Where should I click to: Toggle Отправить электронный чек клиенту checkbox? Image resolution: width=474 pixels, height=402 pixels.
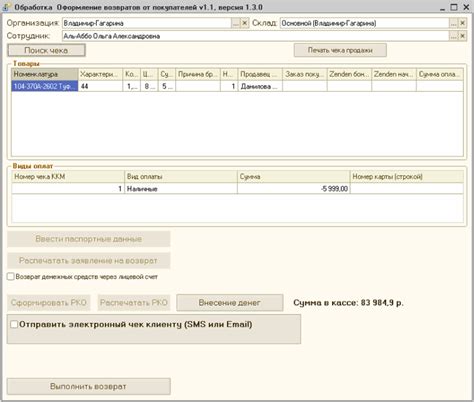coord(14,324)
